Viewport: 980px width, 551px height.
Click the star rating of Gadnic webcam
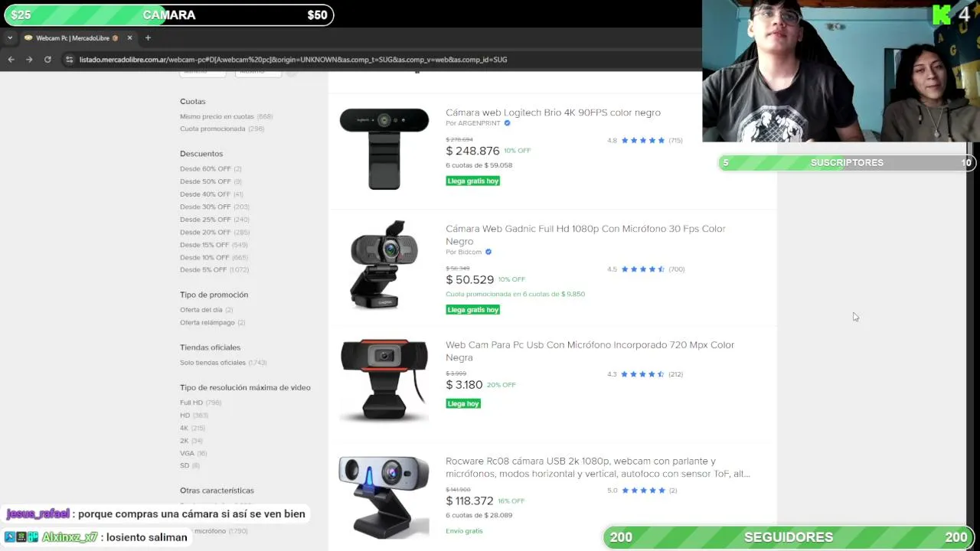point(643,269)
